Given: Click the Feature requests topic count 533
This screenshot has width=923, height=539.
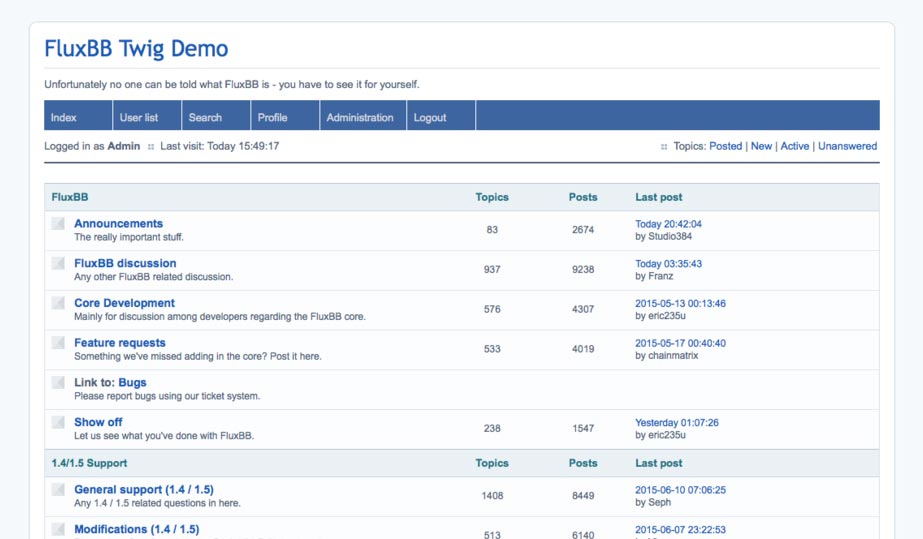Looking at the screenshot, I should pyautogui.click(x=492, y=349).
